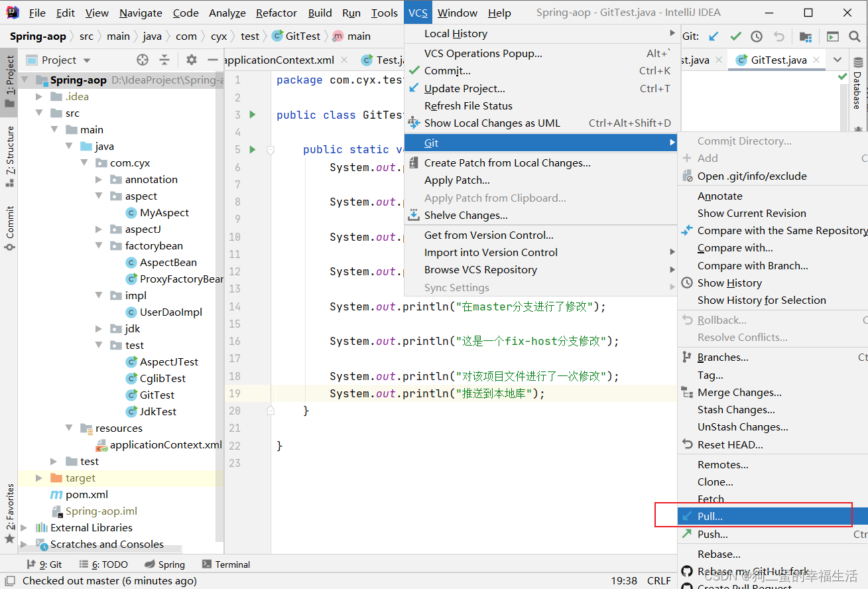Expand the jdk package
The image size is (868, 589).
[98, 328]
